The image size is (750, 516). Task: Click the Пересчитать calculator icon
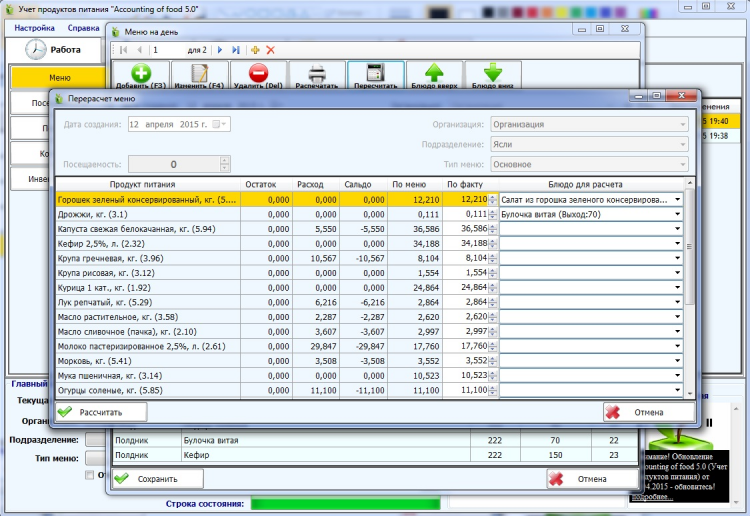[x=376, y=74]
